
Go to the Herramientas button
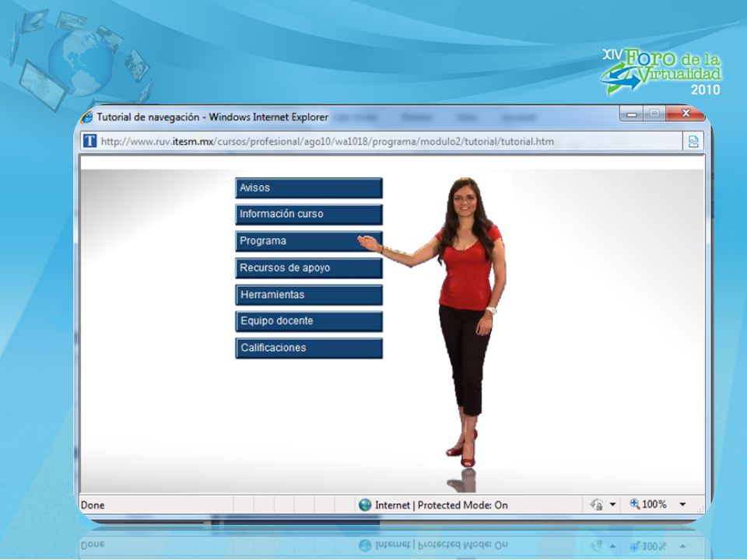point(309,294)
